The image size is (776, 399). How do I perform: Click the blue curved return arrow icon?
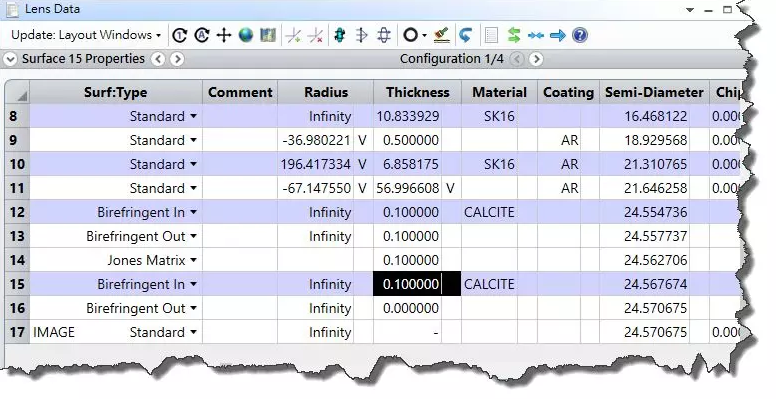coord(465,35)
